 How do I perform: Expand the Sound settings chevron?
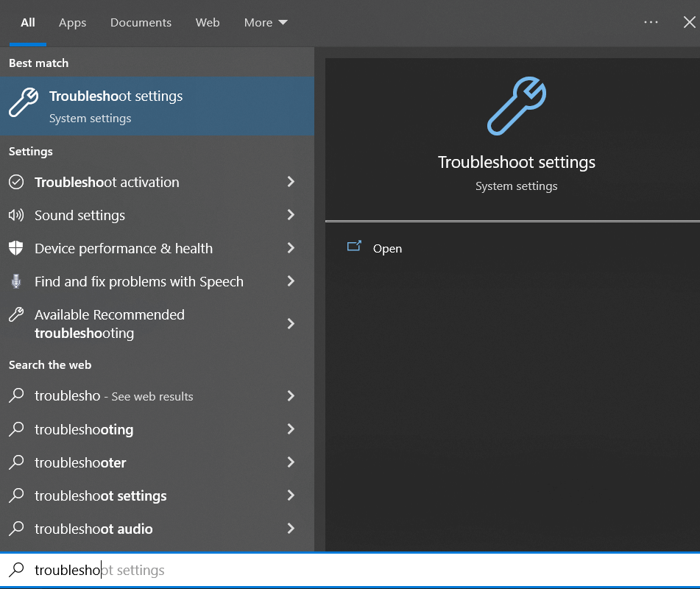(291, 215)
